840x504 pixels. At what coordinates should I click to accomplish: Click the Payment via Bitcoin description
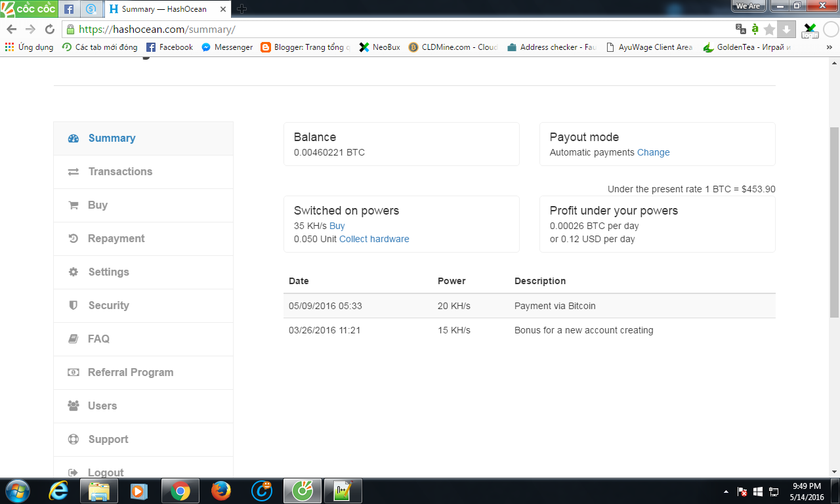tap(555, 306)
